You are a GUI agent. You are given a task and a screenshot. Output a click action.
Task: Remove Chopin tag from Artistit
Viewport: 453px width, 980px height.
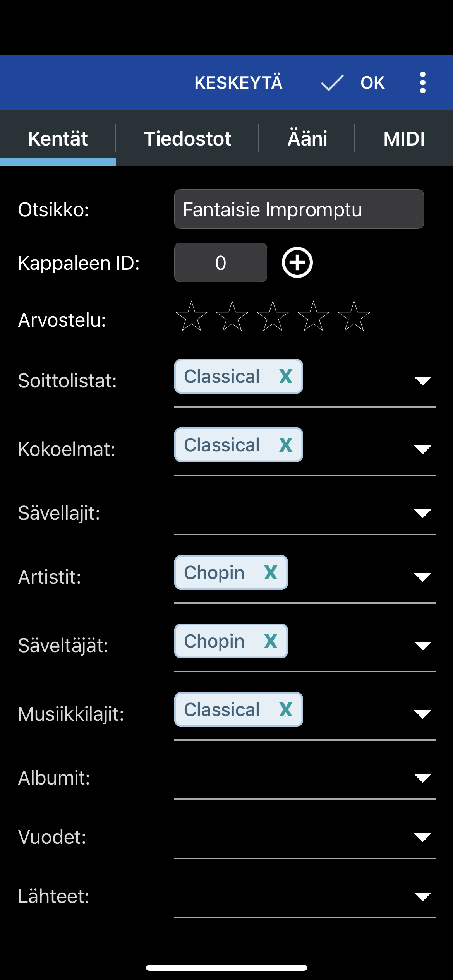tap(271, 572)
